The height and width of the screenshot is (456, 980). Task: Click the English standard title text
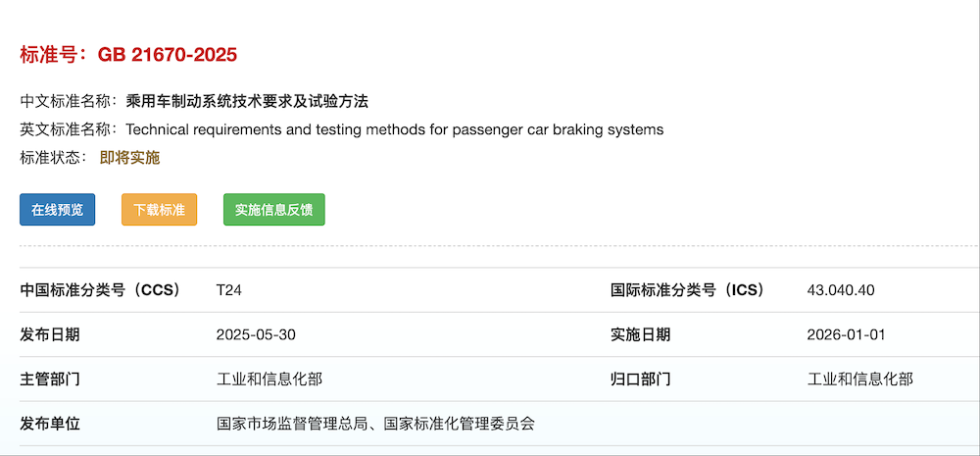tap(394, 128)
